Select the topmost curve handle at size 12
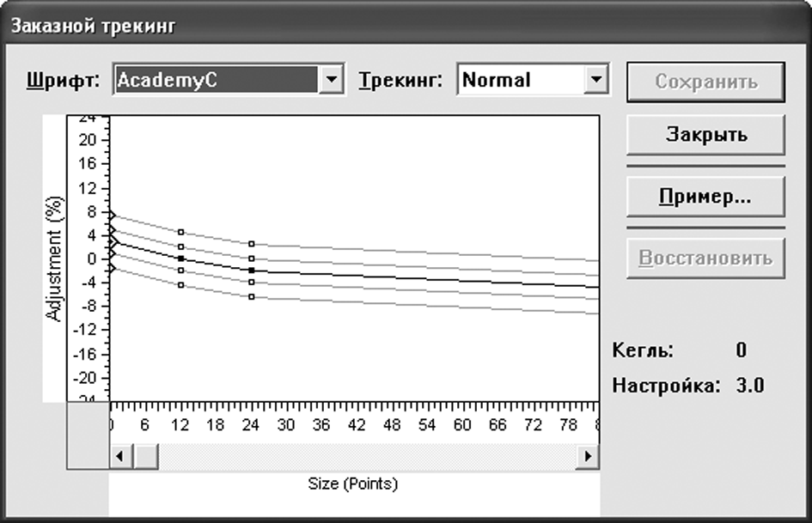This screenshot has height=523, width=812. (x=180, y=232)
